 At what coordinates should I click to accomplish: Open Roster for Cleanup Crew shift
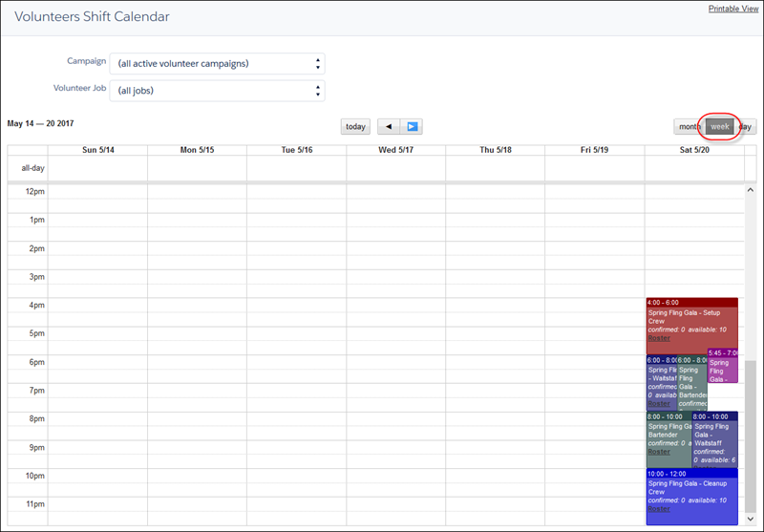point(659,509)
